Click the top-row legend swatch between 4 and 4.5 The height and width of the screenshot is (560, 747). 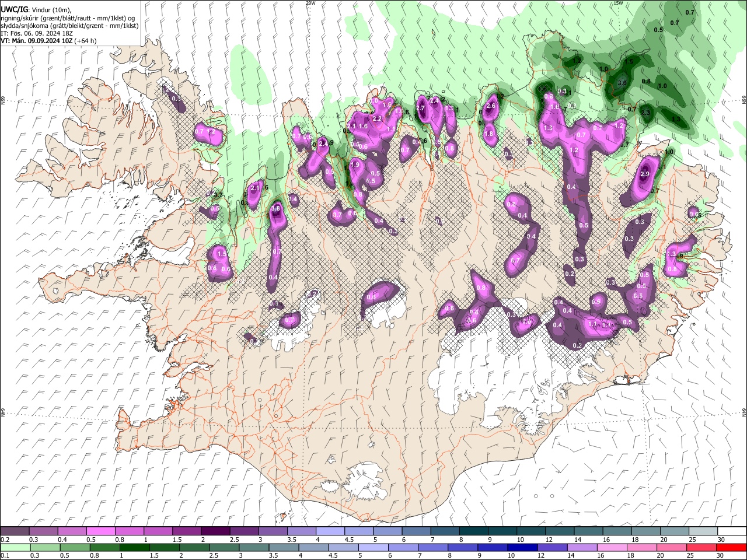click(330, 531)
